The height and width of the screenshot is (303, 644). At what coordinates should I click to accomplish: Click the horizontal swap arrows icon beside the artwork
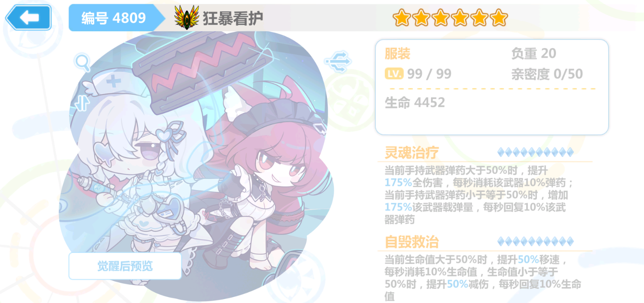337,61
